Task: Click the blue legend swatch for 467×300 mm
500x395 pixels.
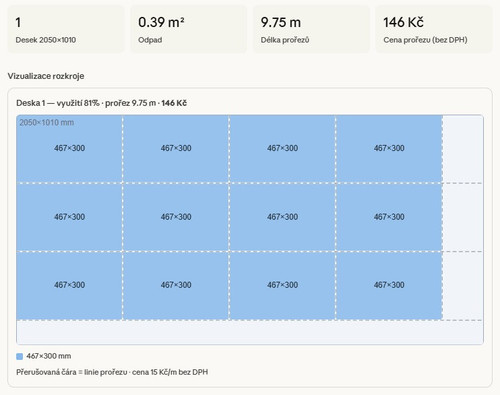Action: click(20, 356)
